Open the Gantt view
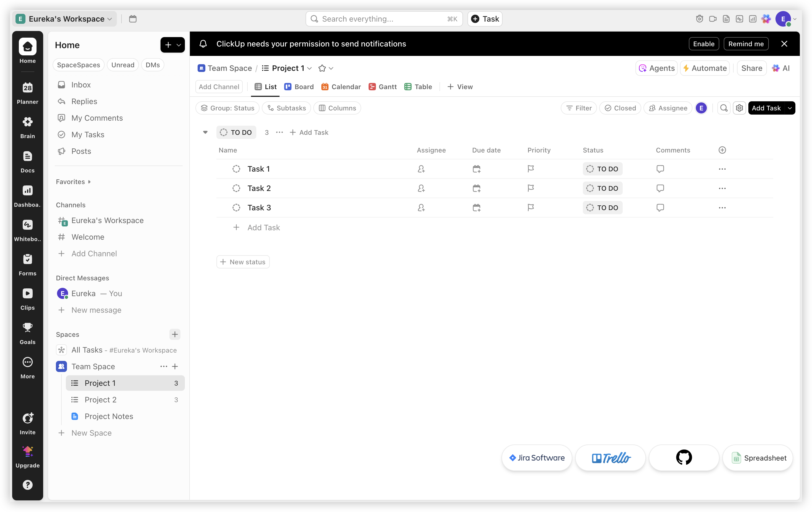Image resolution: width=812 pixels, height=512 pixels. [382, 87]
